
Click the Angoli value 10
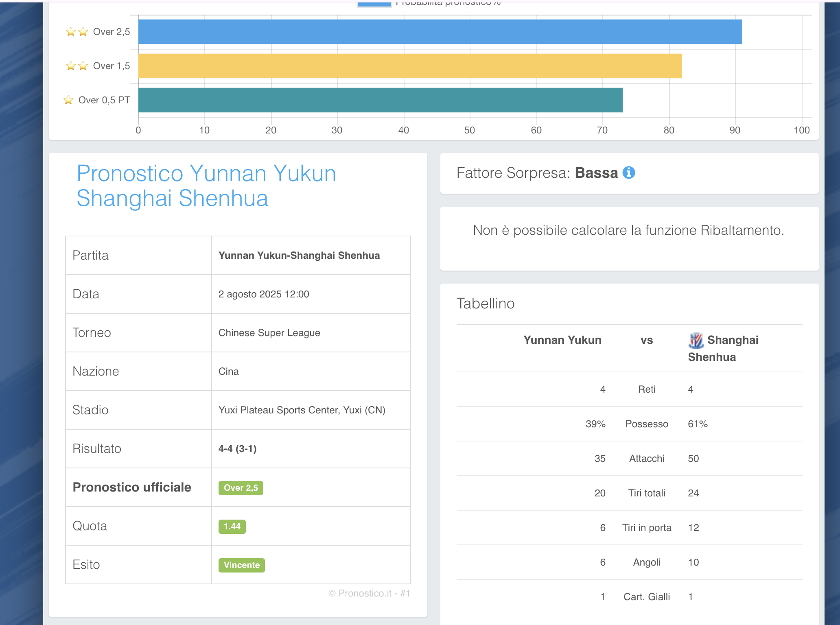[693, 562]
